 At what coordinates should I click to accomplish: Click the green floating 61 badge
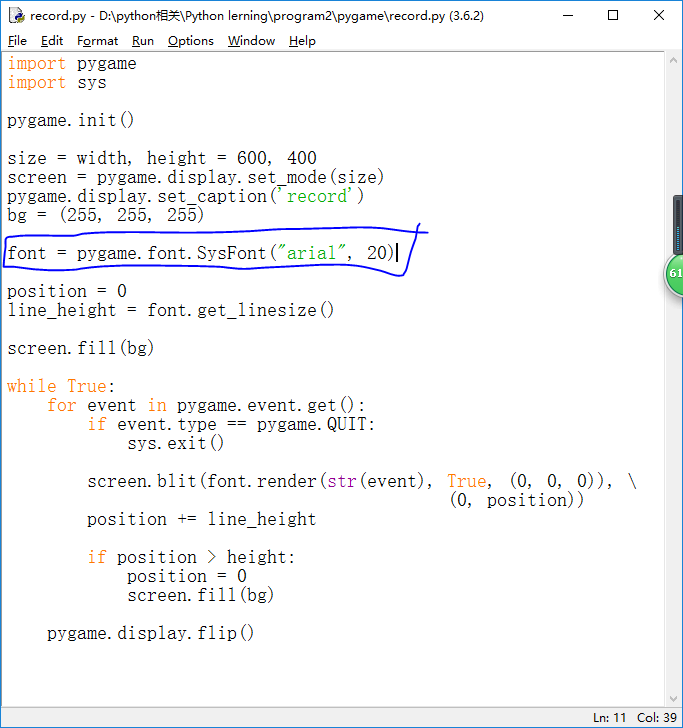pos(674,274)
